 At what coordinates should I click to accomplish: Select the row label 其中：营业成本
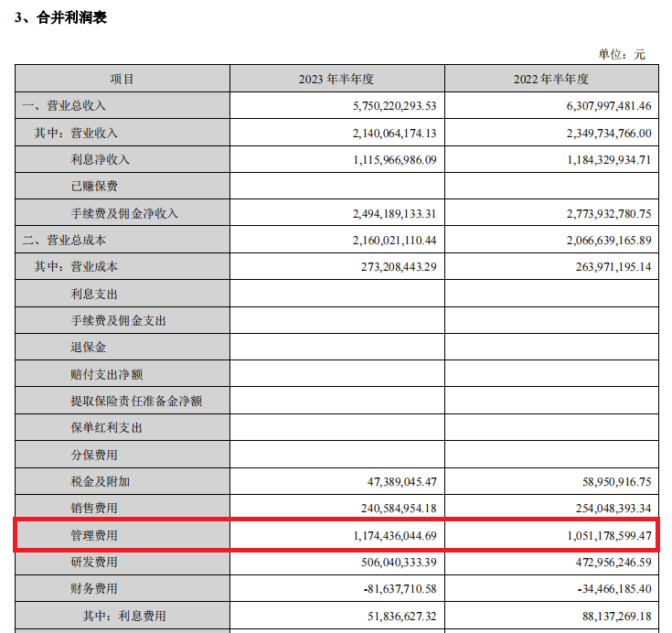tap(76, 266)
